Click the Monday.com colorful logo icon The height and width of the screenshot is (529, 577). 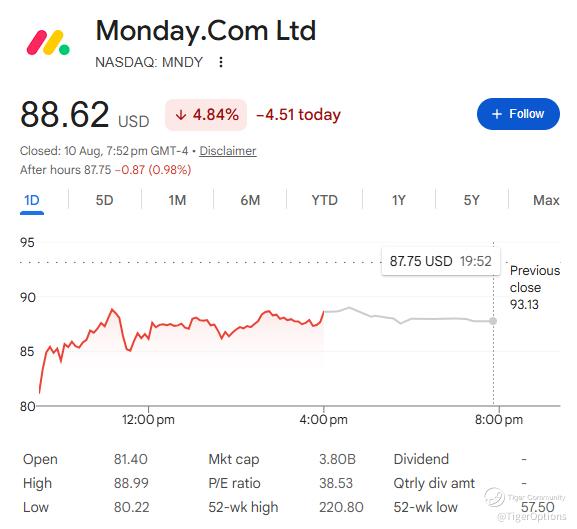point(48,43)
